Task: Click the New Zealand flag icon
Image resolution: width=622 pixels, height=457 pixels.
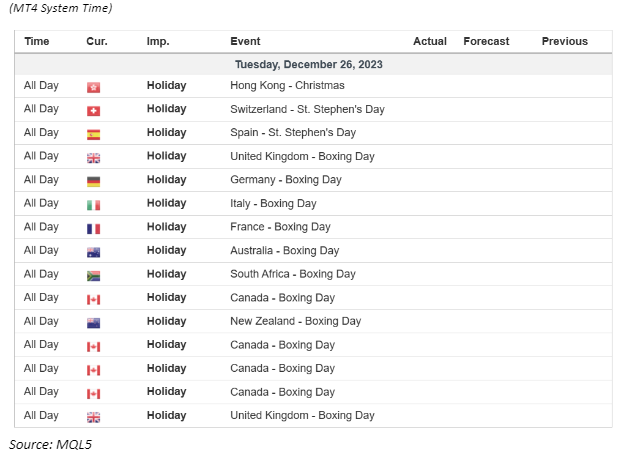Action: coord(94,321)
